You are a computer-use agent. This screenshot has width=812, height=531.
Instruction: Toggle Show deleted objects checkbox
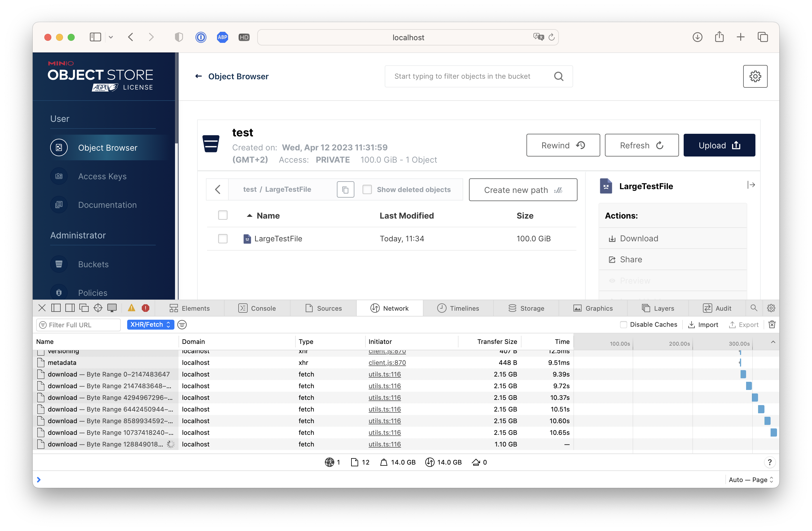coord(367,189)
